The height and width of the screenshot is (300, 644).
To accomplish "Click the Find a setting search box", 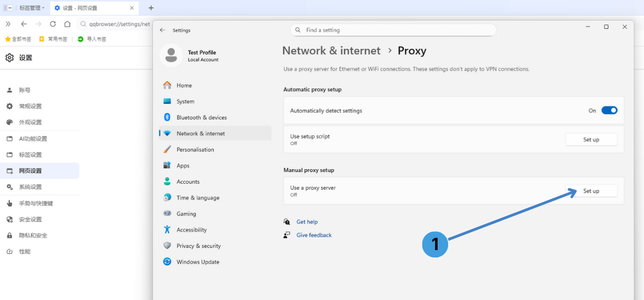I will 393,30.
